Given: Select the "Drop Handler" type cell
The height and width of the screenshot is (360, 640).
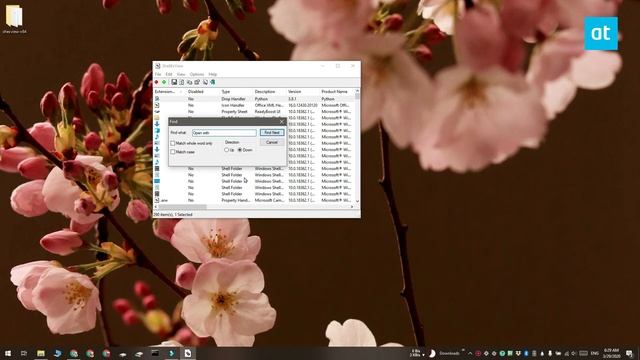Looking at the screenshot, I should click(x=233, y=99).
